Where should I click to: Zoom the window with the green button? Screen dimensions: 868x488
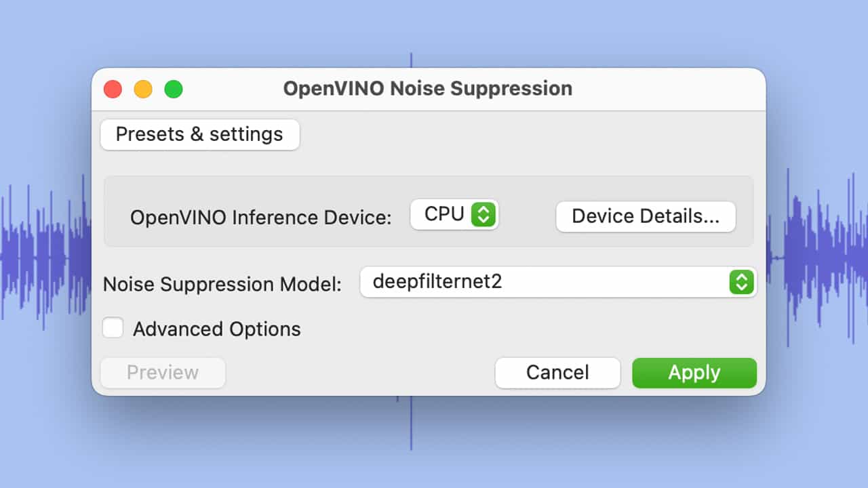click(x=174, y=89)
